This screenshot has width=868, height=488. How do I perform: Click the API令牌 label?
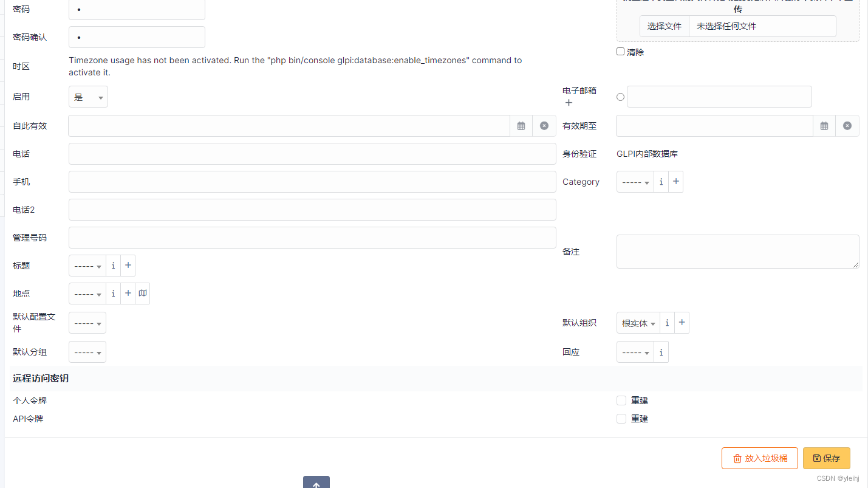[28, 419]
